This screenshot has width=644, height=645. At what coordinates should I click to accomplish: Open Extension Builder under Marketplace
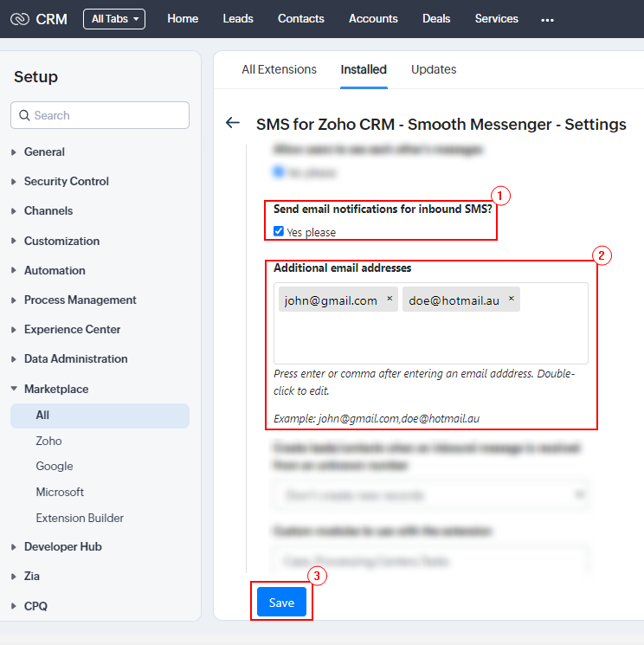coord(80,518)
